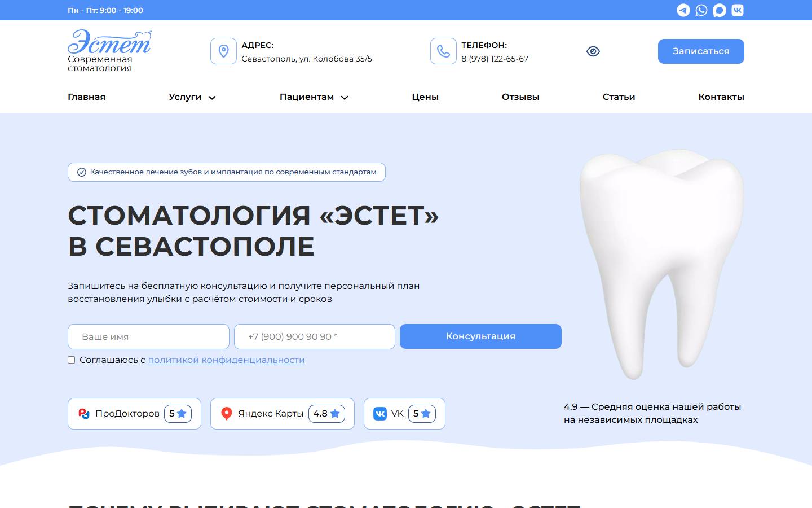Open the Max messenger chat icon
This screenshot has height=508, width=812.
point(719,10)
